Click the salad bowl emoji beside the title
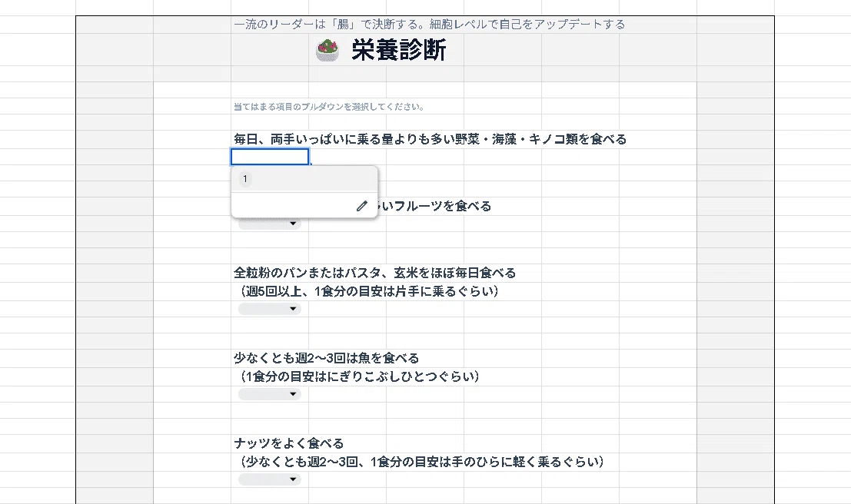Viewport: 851px width, 504px height. tap(327, 51)
